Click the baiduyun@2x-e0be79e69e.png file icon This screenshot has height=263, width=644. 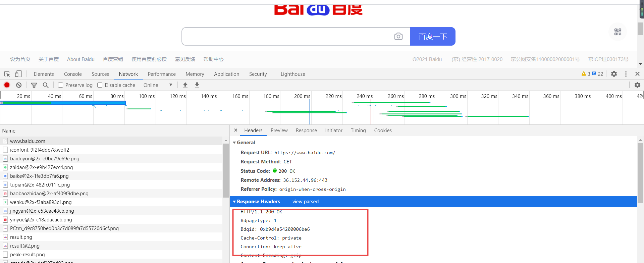coord(5,158)
